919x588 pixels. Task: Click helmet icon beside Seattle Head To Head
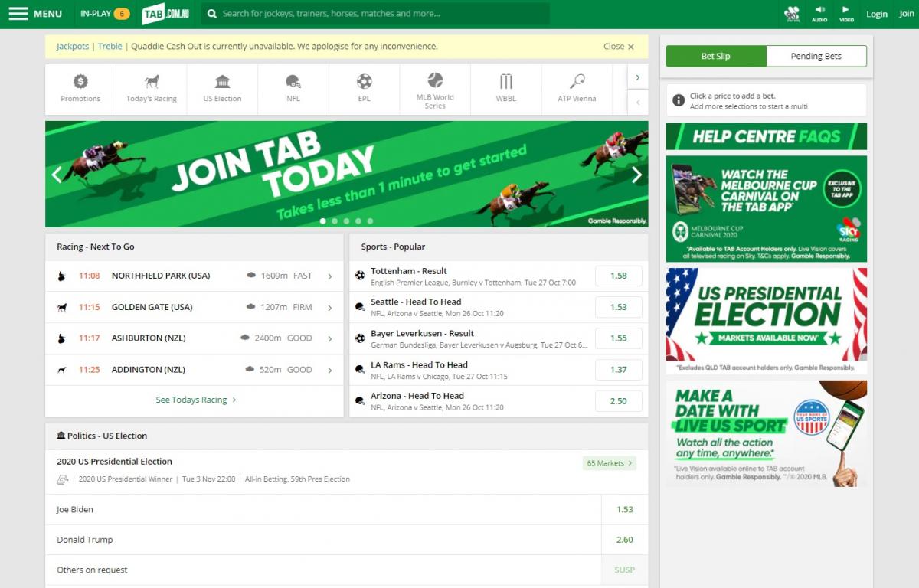pyautogui.click(x=360, y=307)
